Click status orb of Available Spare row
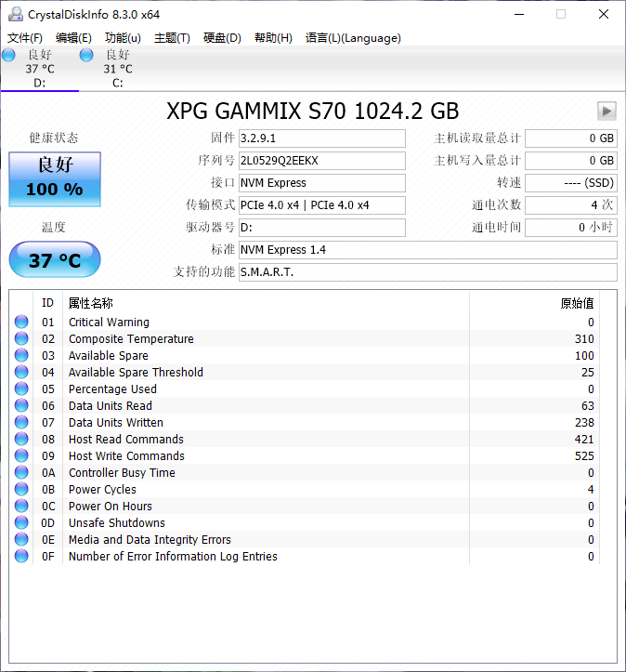 [x=21, y=355]
